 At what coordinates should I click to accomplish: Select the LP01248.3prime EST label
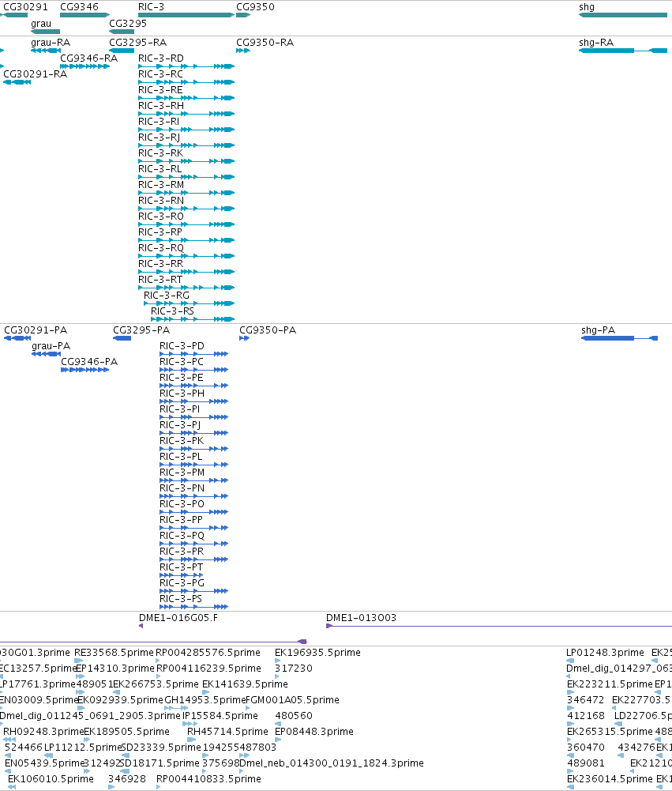click(x=605, y=653)
